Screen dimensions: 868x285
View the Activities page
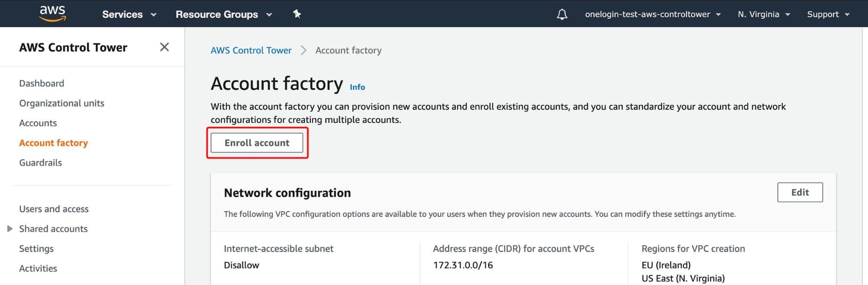click(38, 268)
